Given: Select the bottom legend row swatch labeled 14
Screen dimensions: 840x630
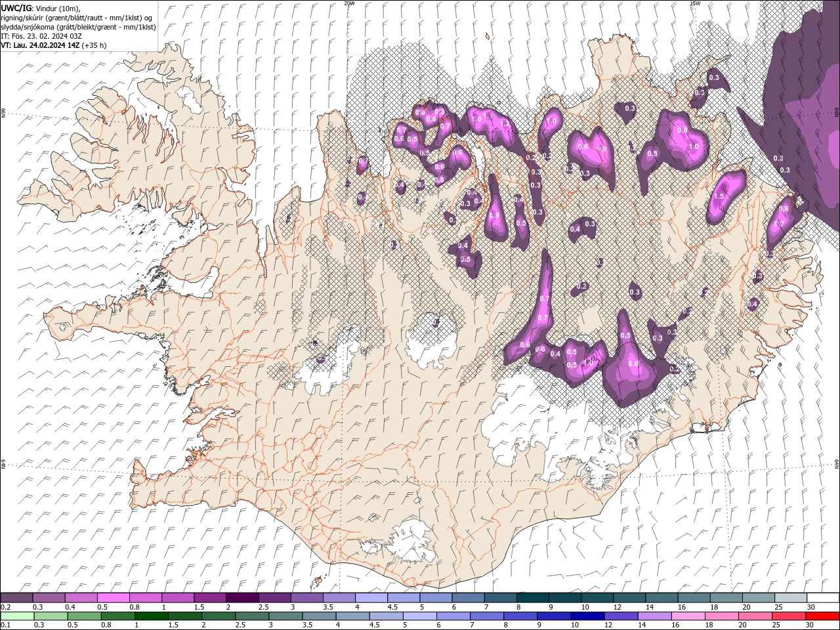Looking at the screenshot, I should [654, 616].
